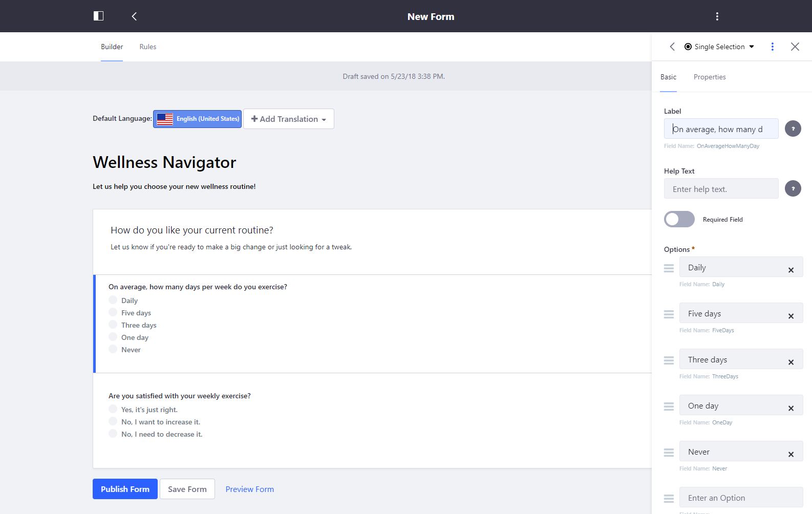Screen dimensions: 812x514
Task: Click the Publish Form button
Action: (125, 489)
